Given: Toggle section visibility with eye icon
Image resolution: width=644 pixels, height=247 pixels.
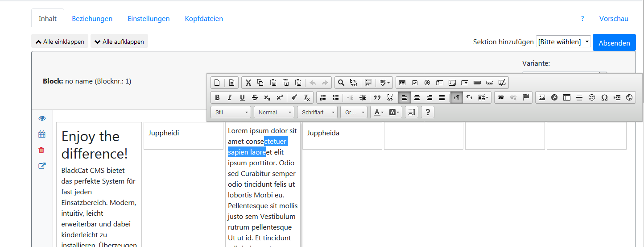Looking at the screenshot, I should tap(42, 118).
